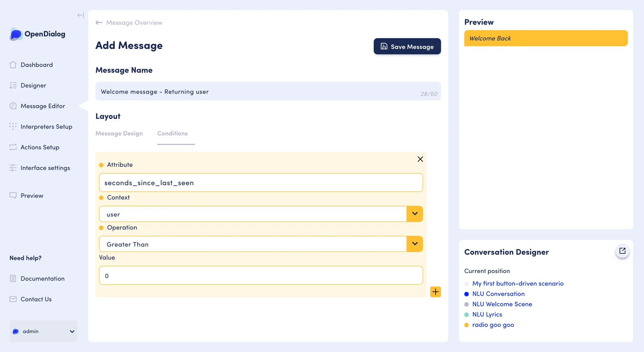Click the Need help? heading
This screenshot has width=644, height=352.
(x=25, y=258)
